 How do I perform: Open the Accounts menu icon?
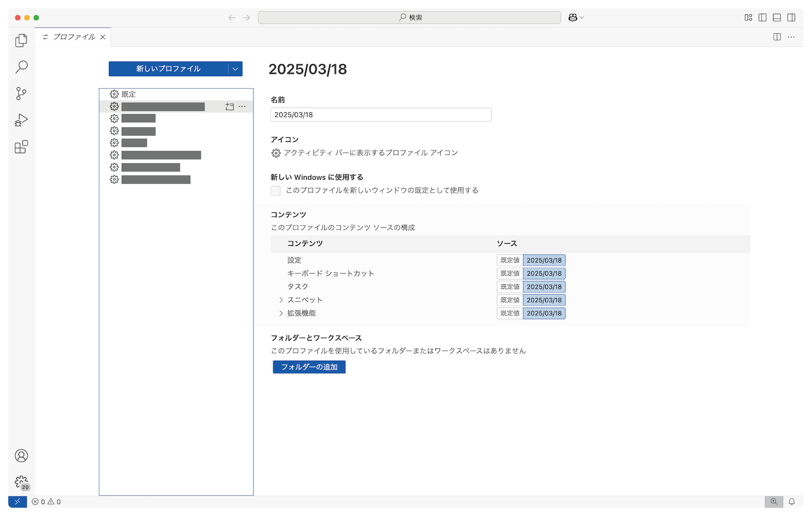(21, 456)
